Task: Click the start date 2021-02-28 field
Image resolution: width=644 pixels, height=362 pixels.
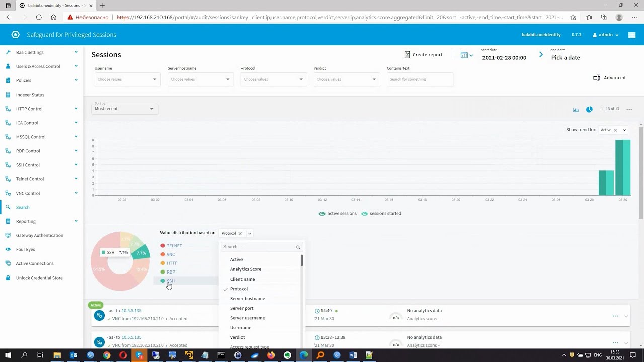Action: pos(504,58)
